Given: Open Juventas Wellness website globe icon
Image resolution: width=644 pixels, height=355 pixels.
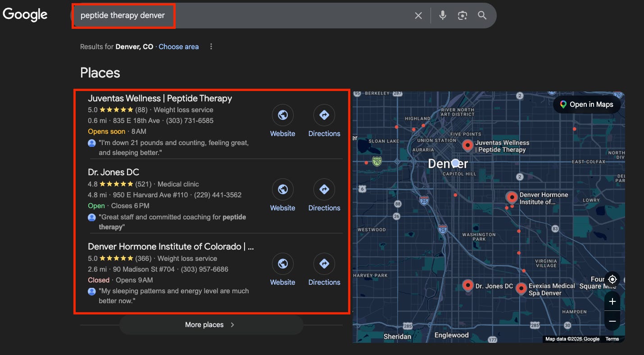Looking at the screenshot, I should [283, 116].
